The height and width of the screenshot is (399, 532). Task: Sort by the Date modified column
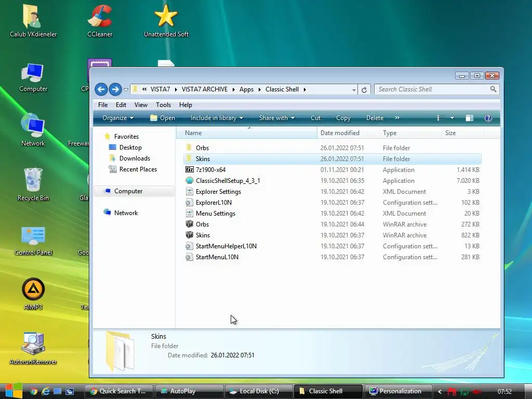pyautogui.click(x=348, y=133)
